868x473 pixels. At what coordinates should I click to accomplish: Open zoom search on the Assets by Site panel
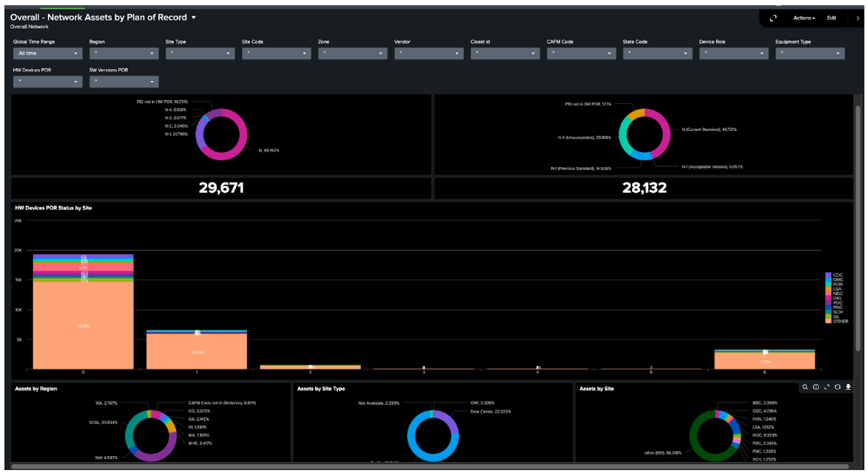coord(806,386)
